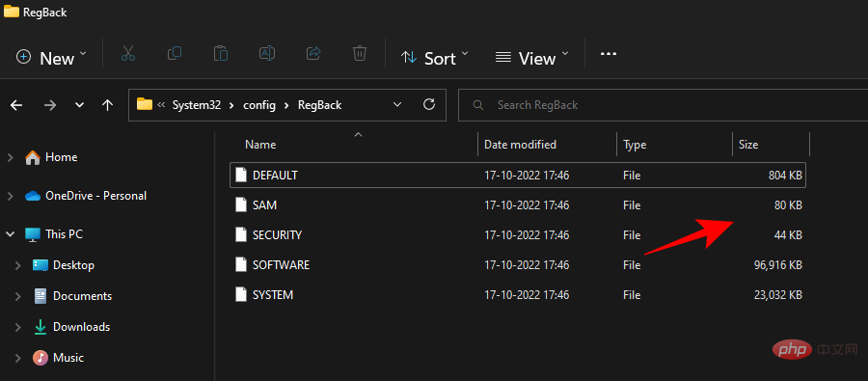Select the SOFTWARE file name

pos(282,264)
